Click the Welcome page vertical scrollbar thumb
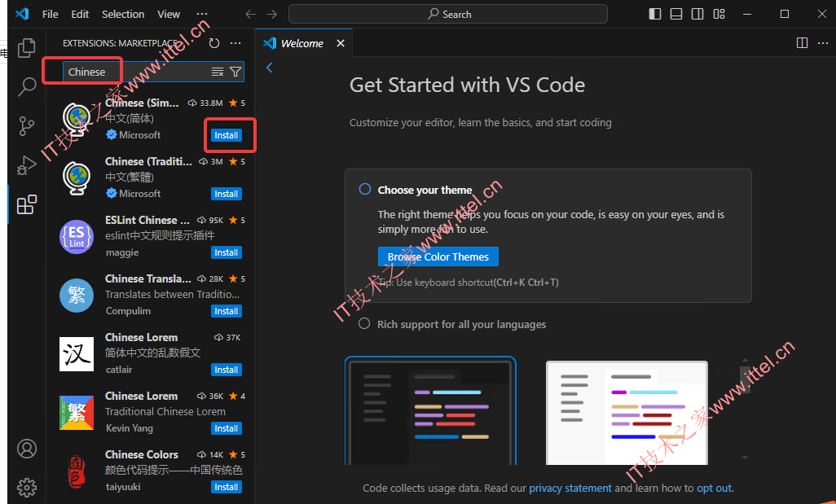The image size is (836, 504). [745, 379]
